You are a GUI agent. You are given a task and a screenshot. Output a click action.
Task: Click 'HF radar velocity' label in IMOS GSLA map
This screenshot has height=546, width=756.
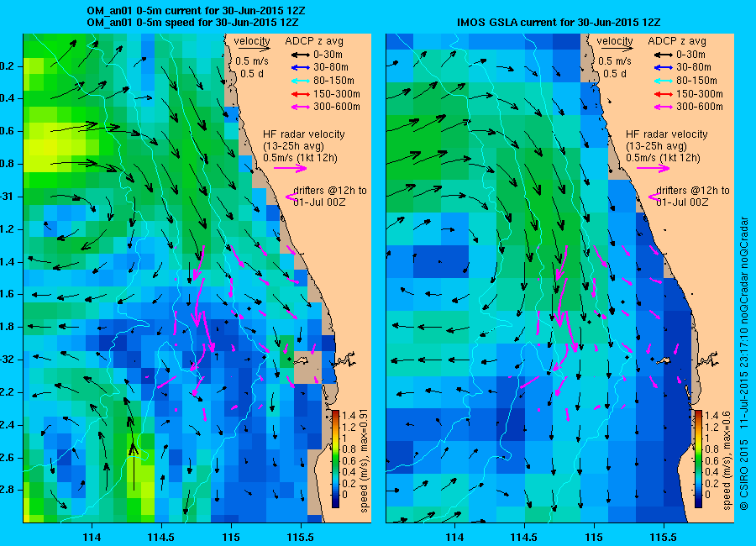667,134
